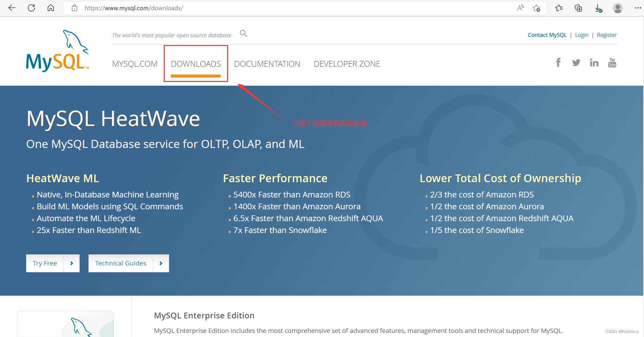Image resolution: width=644 pixels, height=337 pixels.
Task: Visit MySQL YouTube channel icon
Action: pyautogui.click(x=612, y=63)
